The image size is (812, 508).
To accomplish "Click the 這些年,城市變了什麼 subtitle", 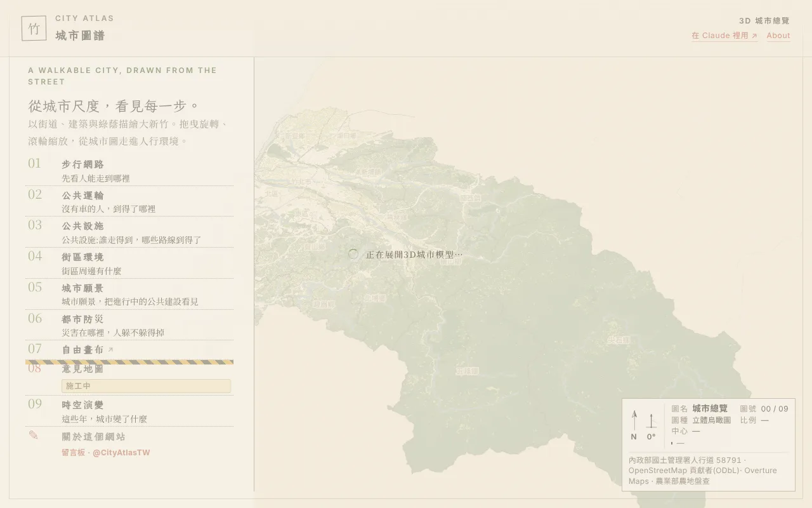I will (105, 419).
